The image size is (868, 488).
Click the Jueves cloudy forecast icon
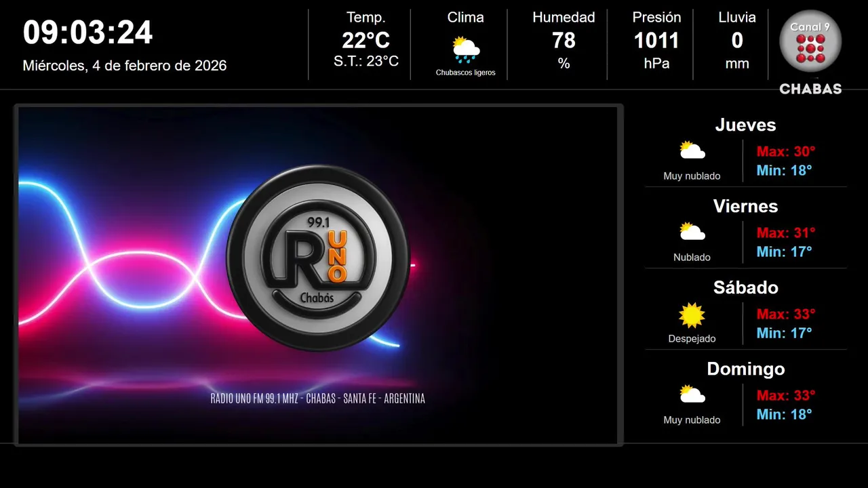[x=692, y=150]
